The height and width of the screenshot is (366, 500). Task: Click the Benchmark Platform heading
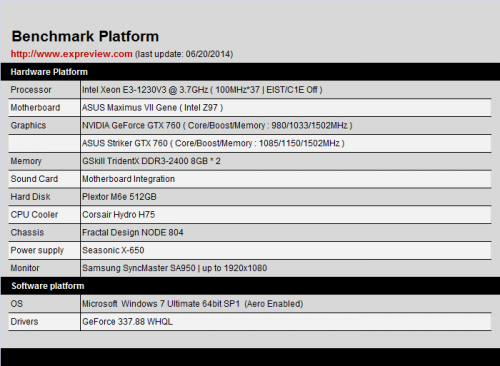tap(85, 36)
